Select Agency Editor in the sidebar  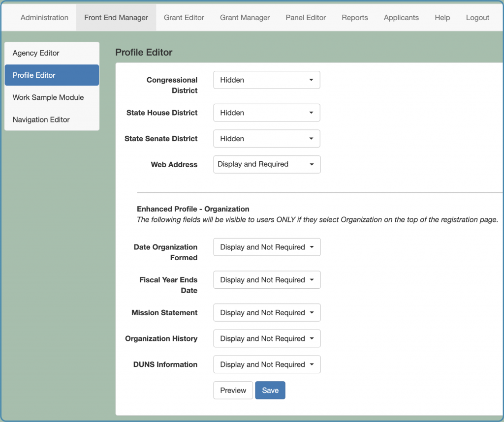point(36,53)
